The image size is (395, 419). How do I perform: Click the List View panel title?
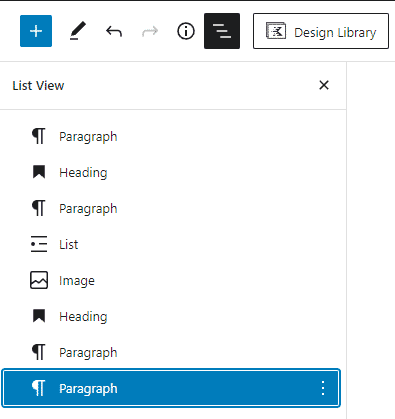[x=38, y=86]
